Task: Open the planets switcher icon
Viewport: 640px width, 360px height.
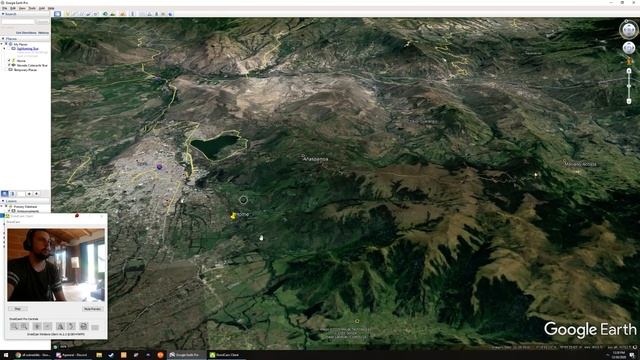Action: pos(122,14)
